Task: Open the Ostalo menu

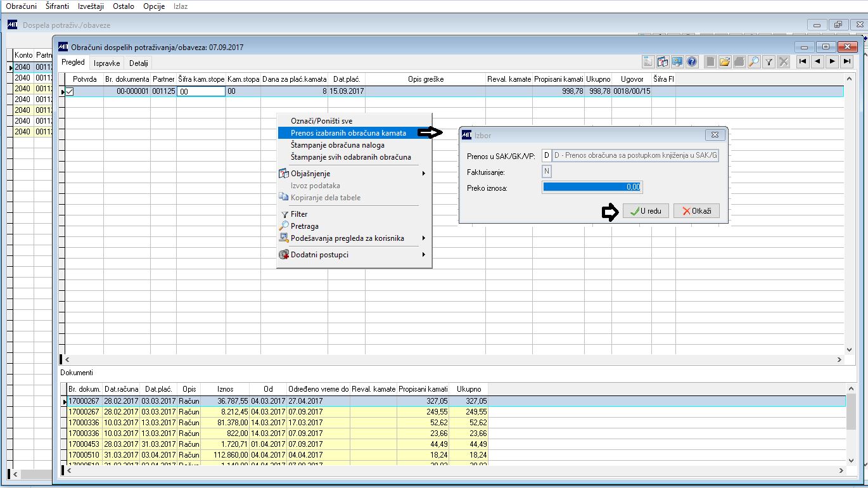Action: [x=124, y=6]
